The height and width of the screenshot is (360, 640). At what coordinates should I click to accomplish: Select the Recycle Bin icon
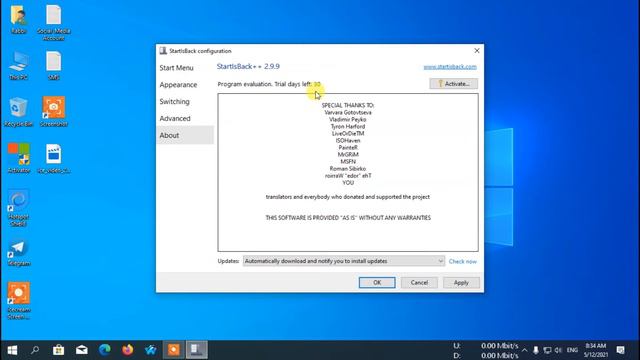18,112
